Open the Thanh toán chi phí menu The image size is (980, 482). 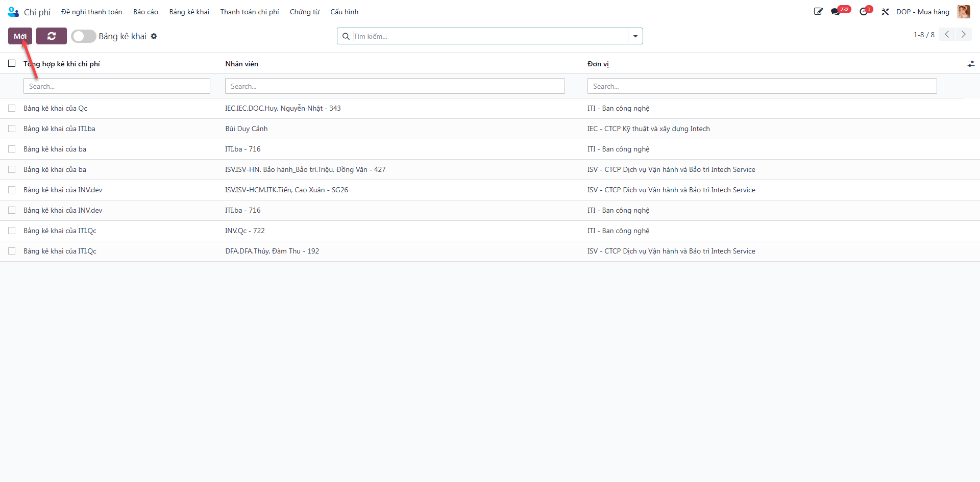250,12
